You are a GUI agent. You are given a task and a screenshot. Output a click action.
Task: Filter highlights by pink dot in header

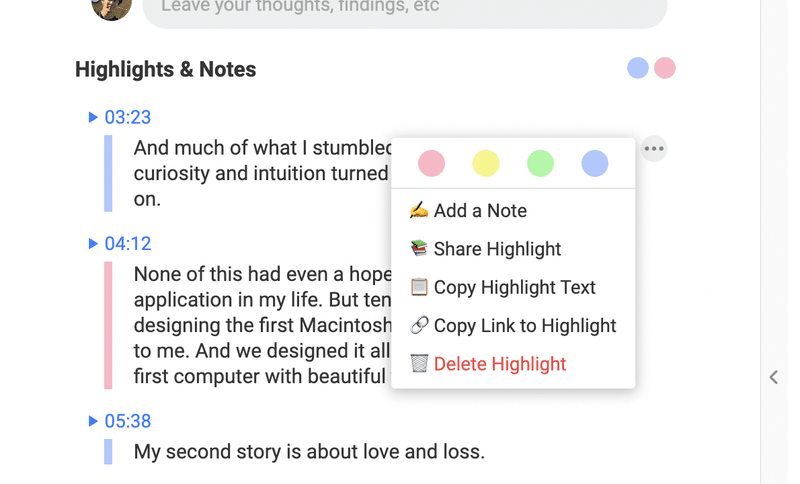[664, 68]
